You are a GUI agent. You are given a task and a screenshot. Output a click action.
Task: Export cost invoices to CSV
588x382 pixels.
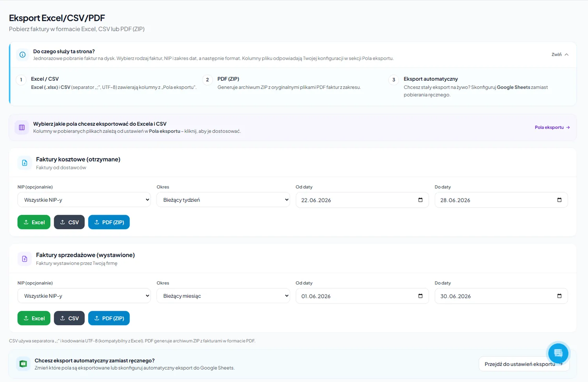point(69,222)
